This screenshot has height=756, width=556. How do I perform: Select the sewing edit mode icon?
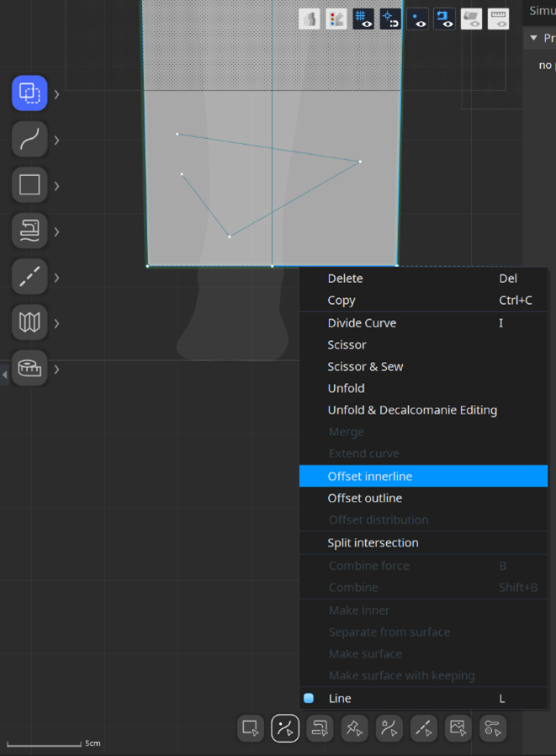coord(320,728)
